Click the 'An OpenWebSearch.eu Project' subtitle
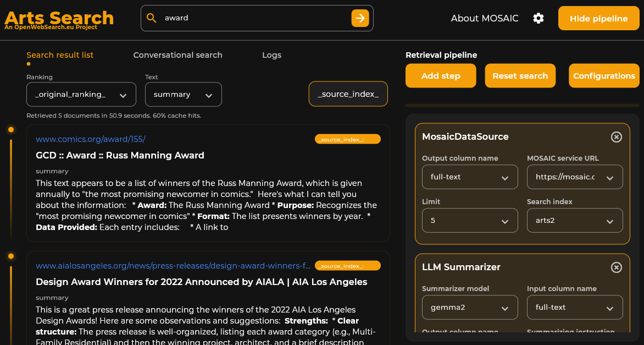 point(51,27)
